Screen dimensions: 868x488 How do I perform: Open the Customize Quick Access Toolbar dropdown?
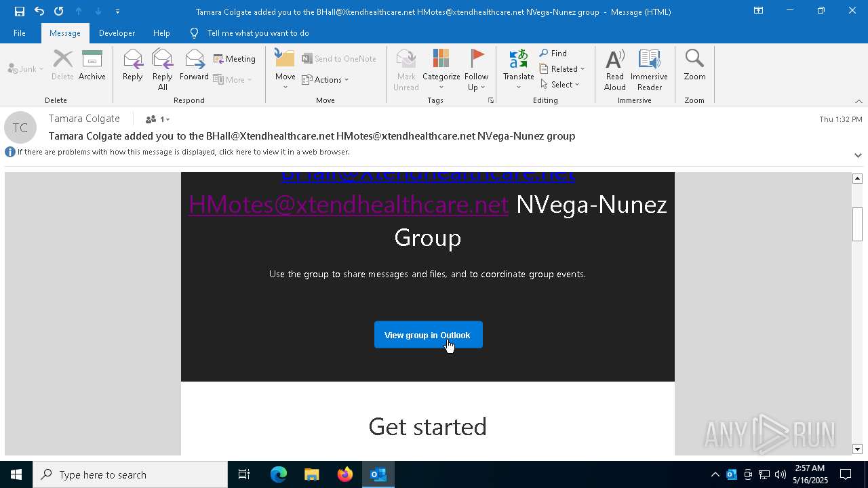pos(117,12)
